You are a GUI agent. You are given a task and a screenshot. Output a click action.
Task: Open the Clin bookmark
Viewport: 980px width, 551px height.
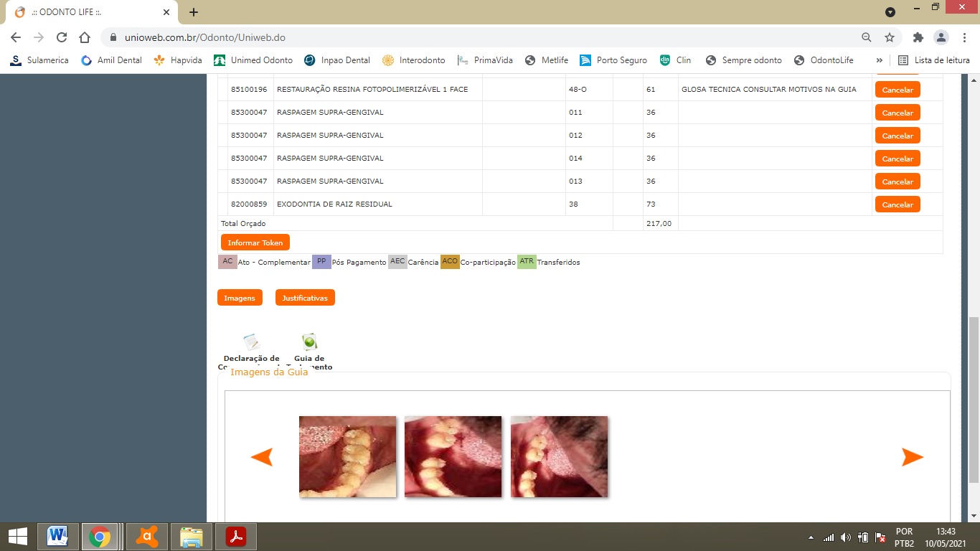[675, 60]
